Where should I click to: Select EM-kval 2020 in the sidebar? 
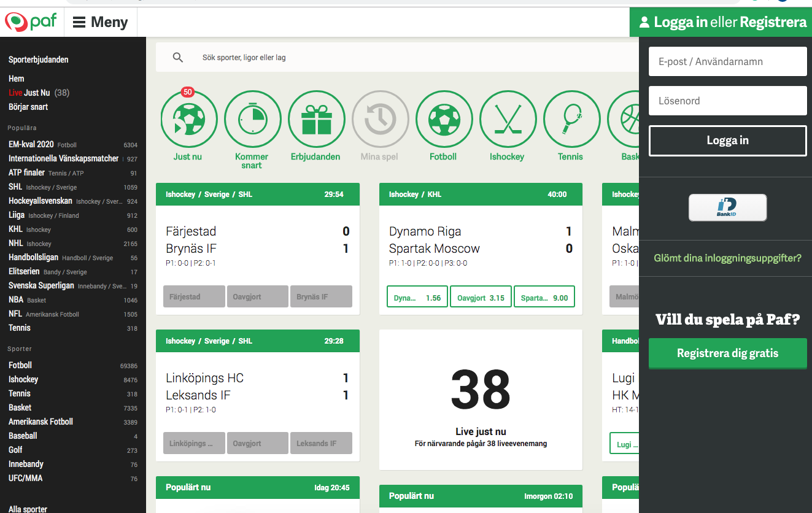pyautogui.click(x=31, y=144)
